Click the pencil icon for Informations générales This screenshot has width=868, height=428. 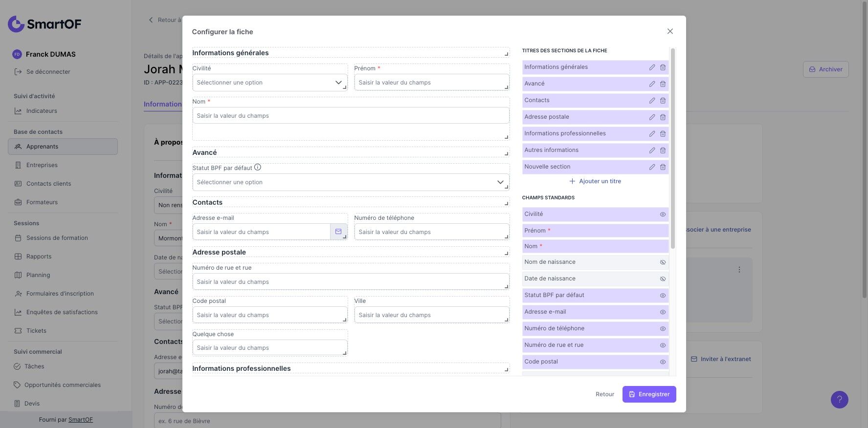tap(652, 67)
